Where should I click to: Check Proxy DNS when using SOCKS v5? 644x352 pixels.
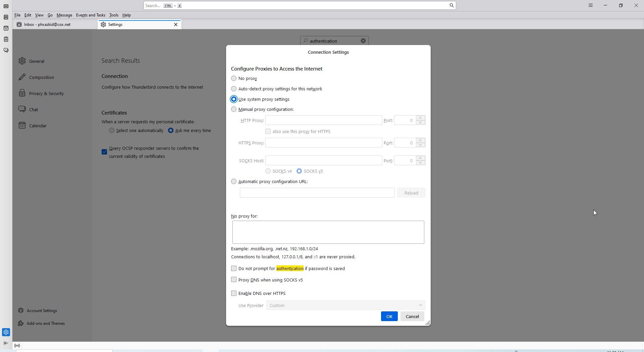point(234,280)
